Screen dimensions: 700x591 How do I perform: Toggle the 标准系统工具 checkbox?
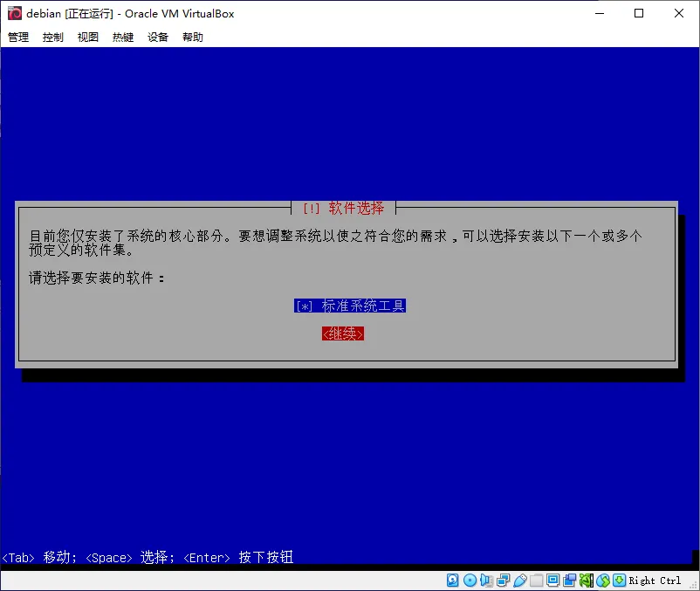[x=349, y=306]
